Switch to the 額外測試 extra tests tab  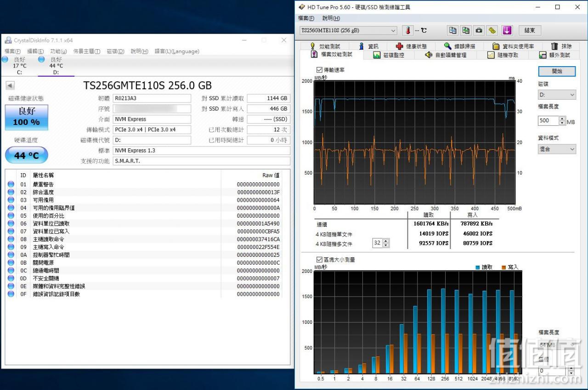click(555, 55)
